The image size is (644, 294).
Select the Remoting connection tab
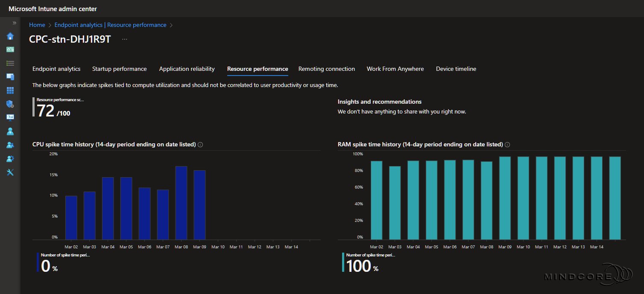point(326,69)
